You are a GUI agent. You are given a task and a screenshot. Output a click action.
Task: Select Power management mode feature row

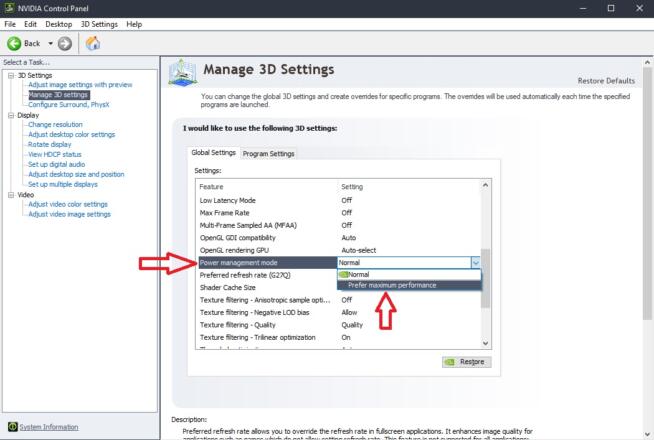(x=267, y=263)
